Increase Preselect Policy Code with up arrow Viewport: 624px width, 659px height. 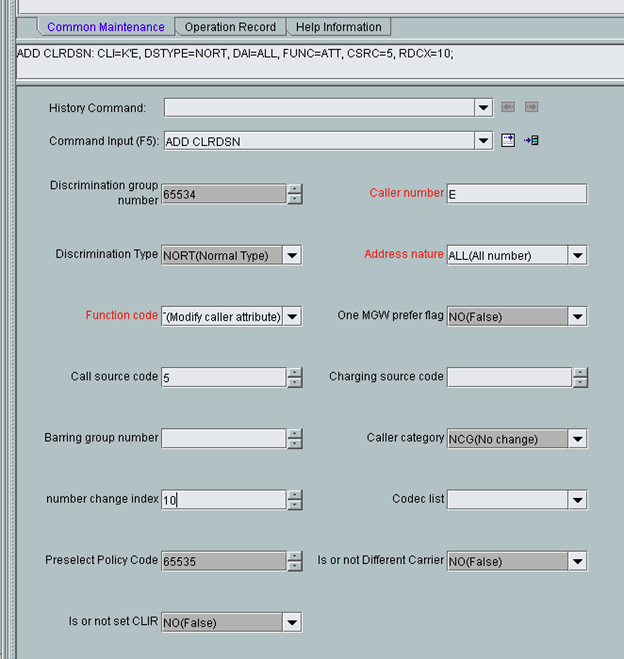(x=295, y=556)
